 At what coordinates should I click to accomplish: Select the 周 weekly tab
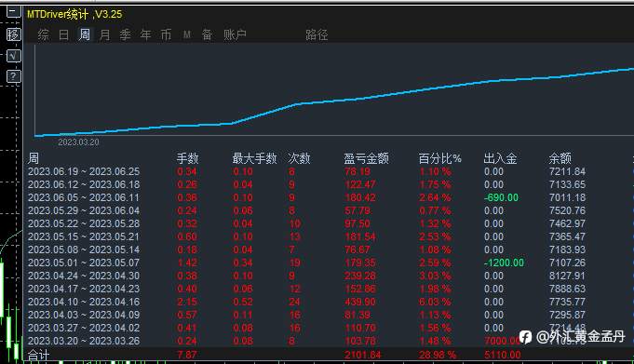pos(85,34)
